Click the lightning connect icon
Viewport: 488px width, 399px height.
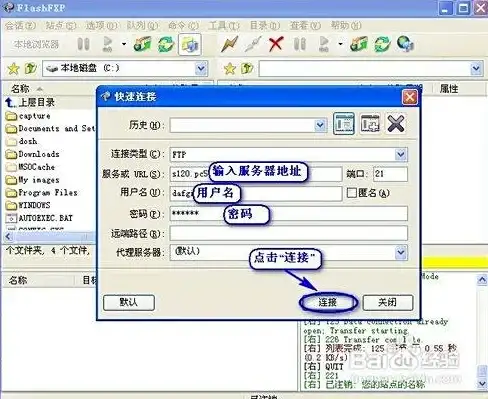tap(230, 44)
